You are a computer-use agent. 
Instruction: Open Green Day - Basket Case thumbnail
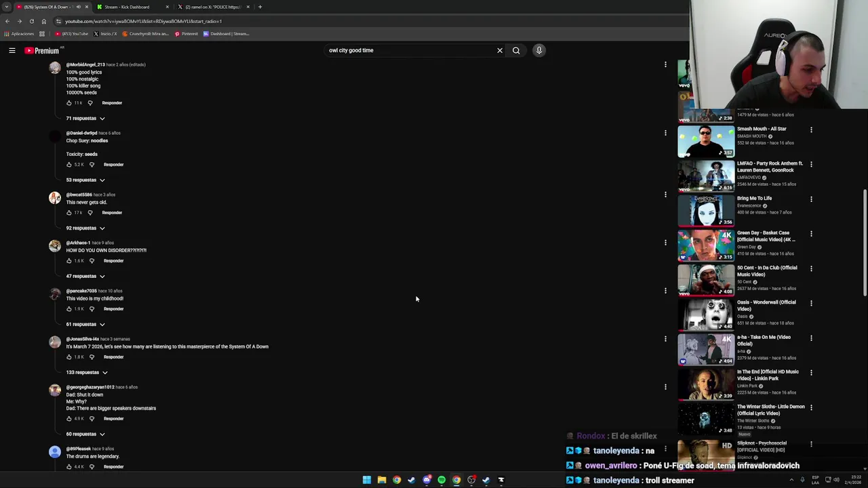tap(706, 245)
